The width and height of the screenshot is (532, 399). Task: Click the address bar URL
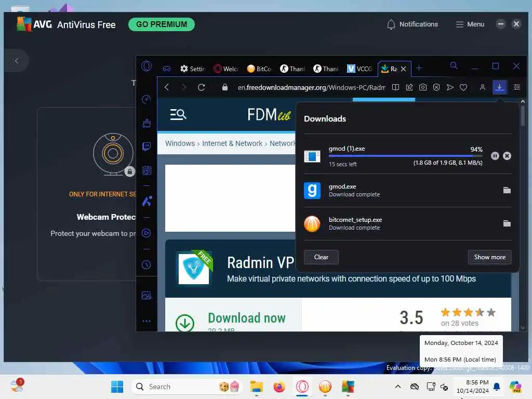tap(311, 87)
